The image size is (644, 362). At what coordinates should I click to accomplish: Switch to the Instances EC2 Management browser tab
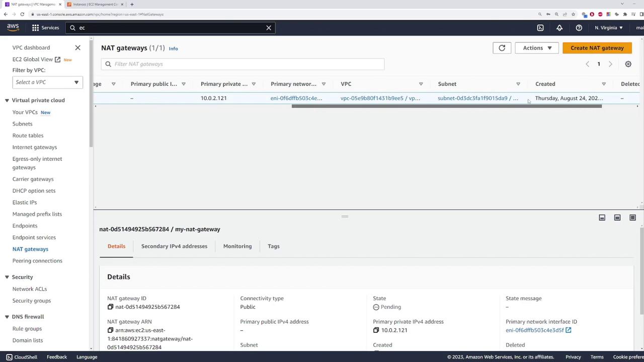coord(95,4)
